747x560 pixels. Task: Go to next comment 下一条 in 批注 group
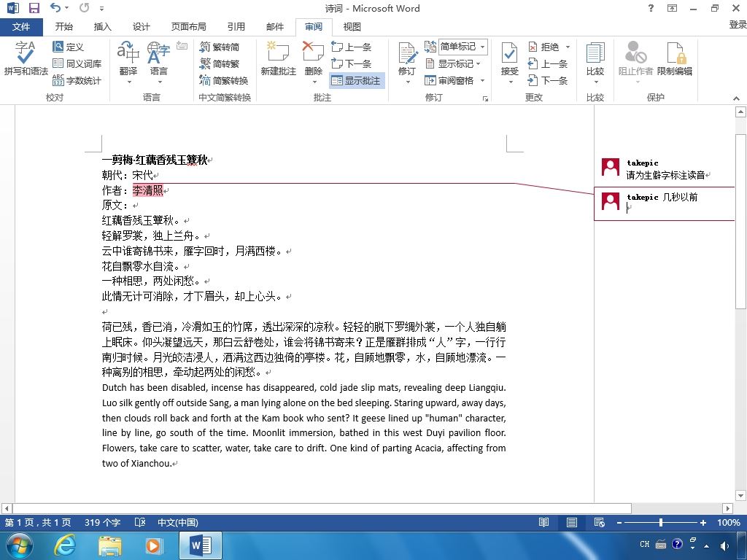point(351,63)
